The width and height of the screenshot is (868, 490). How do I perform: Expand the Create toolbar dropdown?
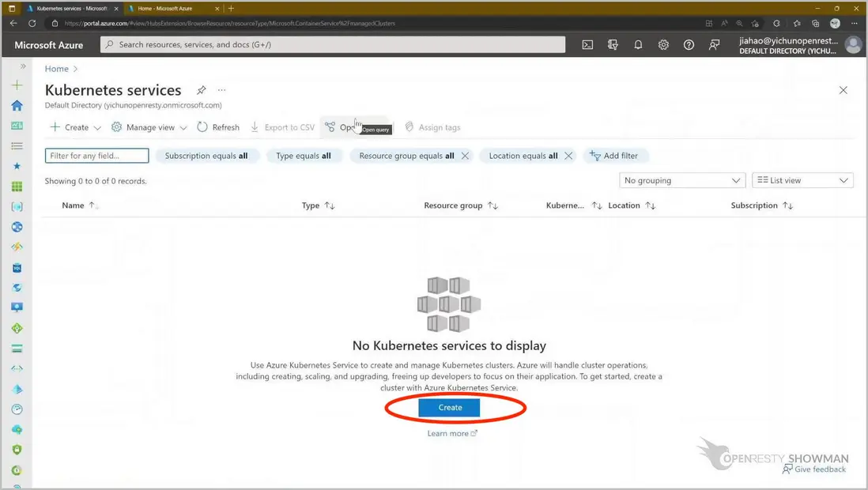(76, 127)
